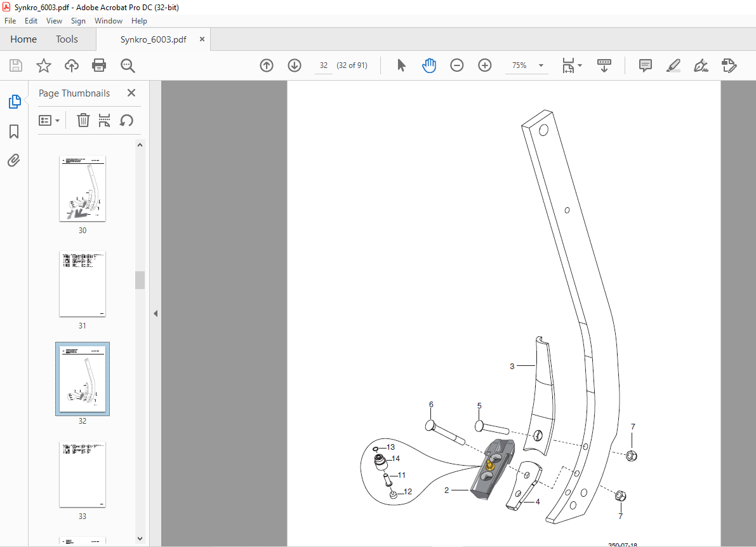Click part label 3 in diagram
This screenshot has height=547, width=756.
[512, 367]
